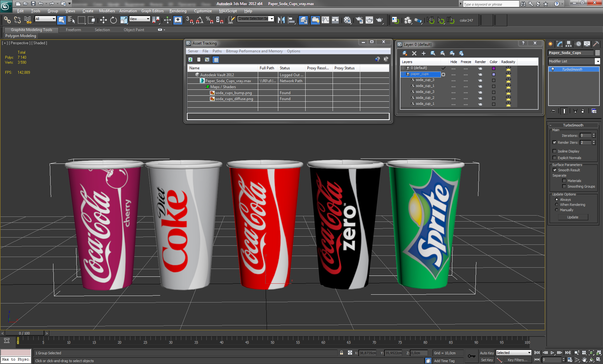Toggle the Render Iters checkbox

pos(555,142)
